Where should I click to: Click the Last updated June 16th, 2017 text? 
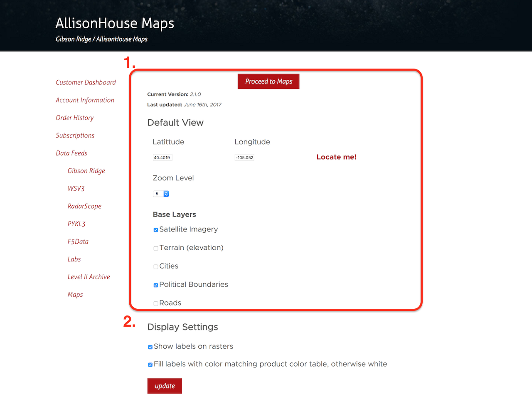[x=184, y=105]
